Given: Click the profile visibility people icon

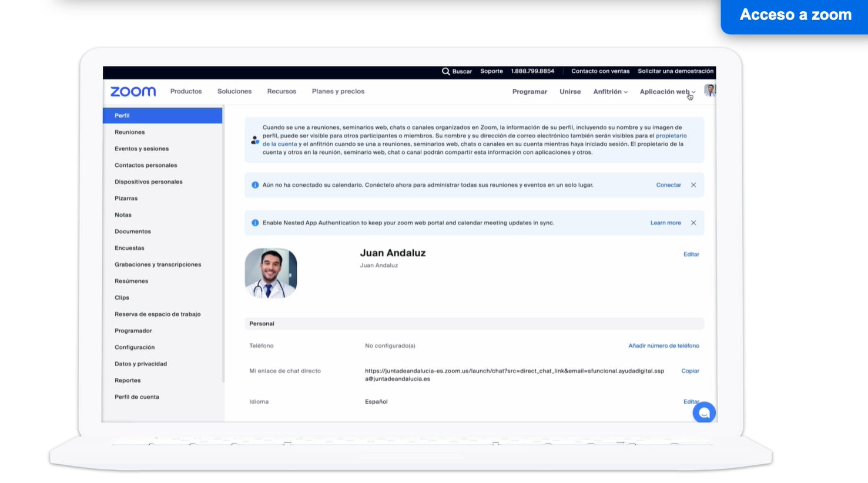Looking at the screenshot, I should coord(254,140).
